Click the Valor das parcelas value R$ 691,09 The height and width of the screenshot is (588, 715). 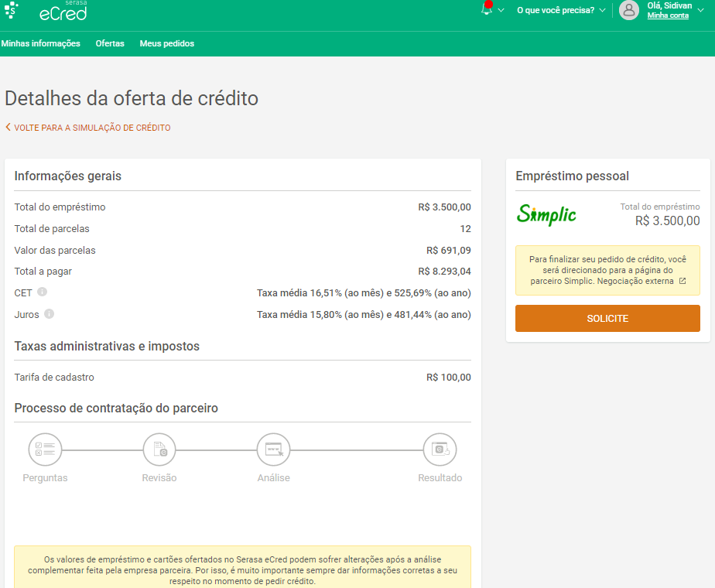[449, 250]
